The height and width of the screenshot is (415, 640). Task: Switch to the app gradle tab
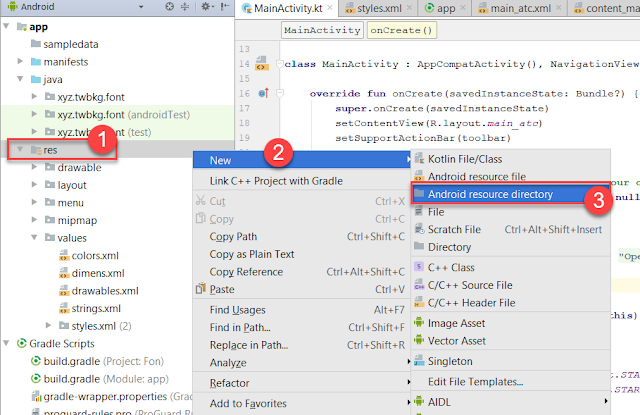click(x=446, y=8)
